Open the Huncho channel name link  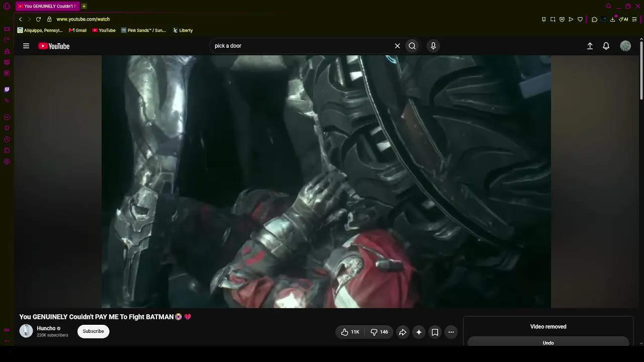[x=46, y=328]
